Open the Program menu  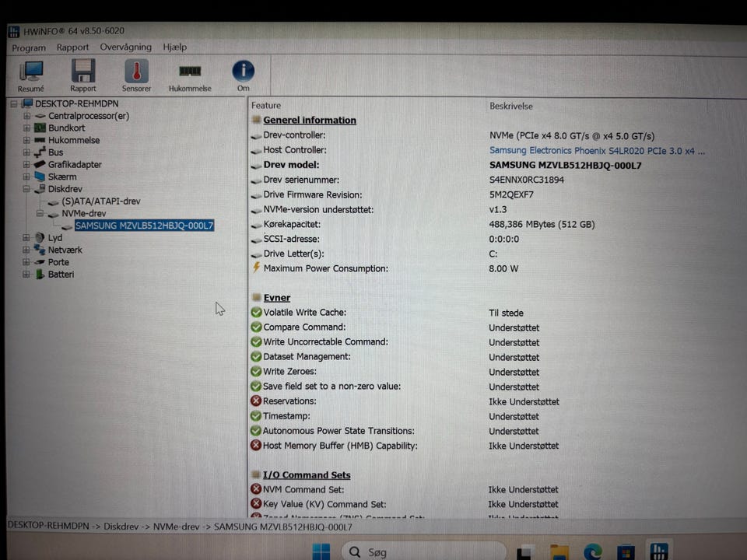pos(29,47)
